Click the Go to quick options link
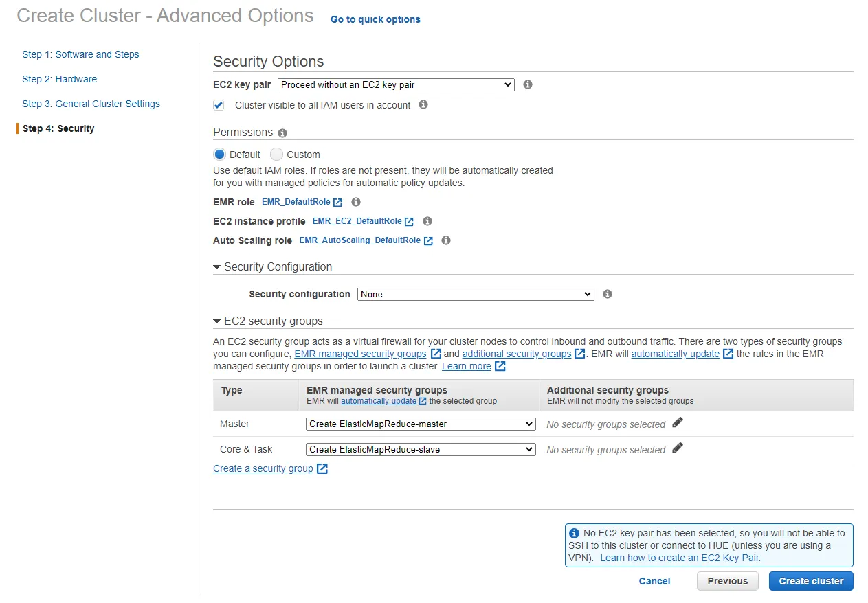The height and width of the screenshot is (603, 868). (x=375, y=19)
